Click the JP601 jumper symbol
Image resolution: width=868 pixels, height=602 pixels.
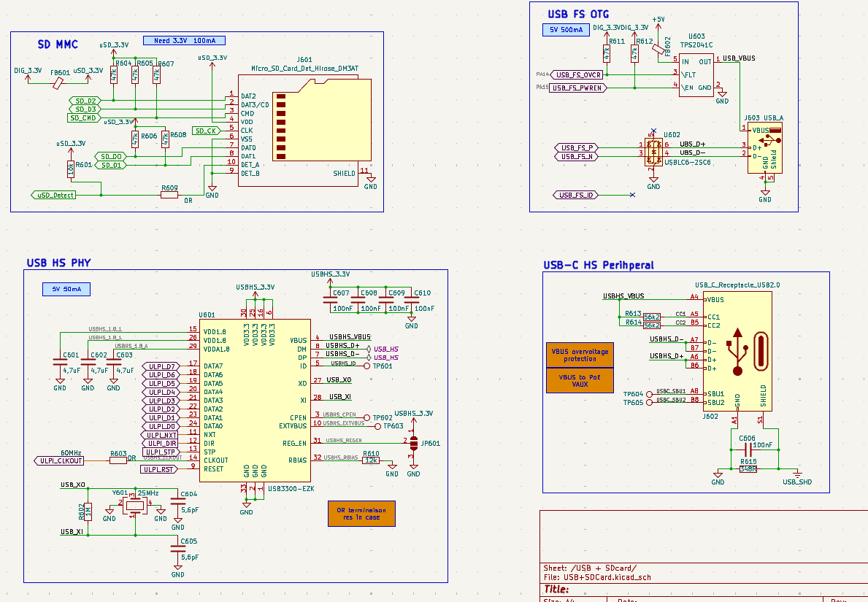[x=413, y=442]
